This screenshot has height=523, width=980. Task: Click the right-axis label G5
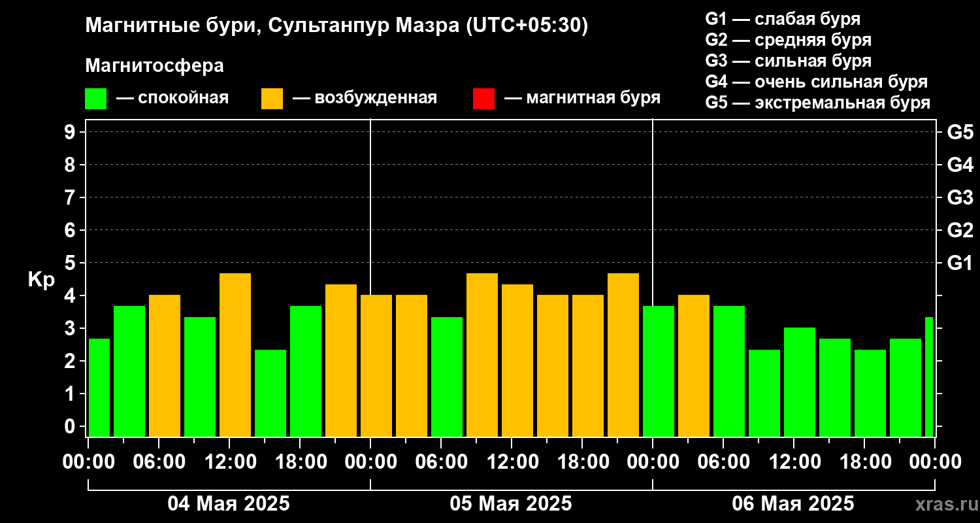(960, 132)
